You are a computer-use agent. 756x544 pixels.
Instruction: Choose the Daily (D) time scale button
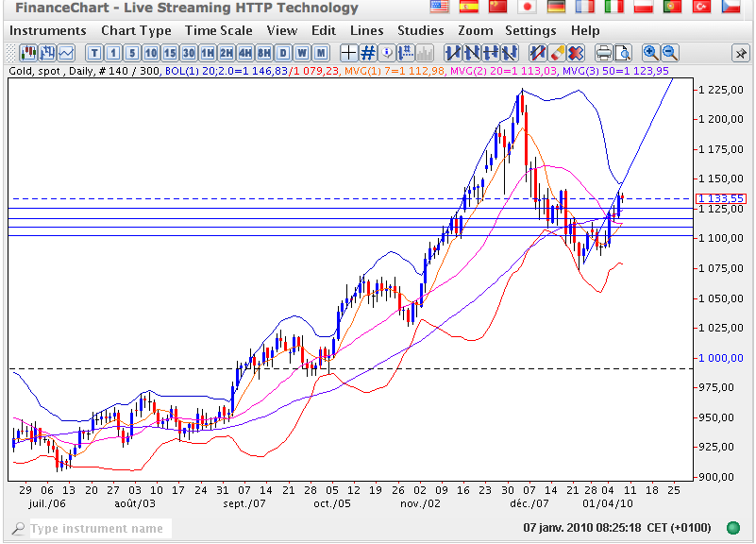tap(283, 52)
